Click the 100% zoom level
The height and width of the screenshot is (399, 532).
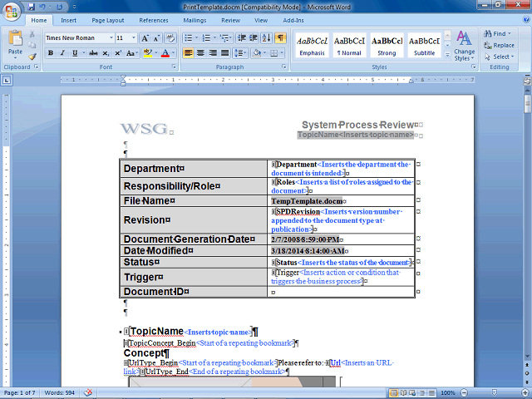click(448, 393)
